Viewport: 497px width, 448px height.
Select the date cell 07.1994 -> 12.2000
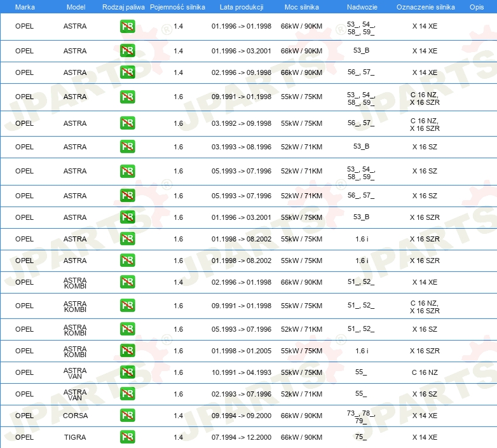(242, 437)
